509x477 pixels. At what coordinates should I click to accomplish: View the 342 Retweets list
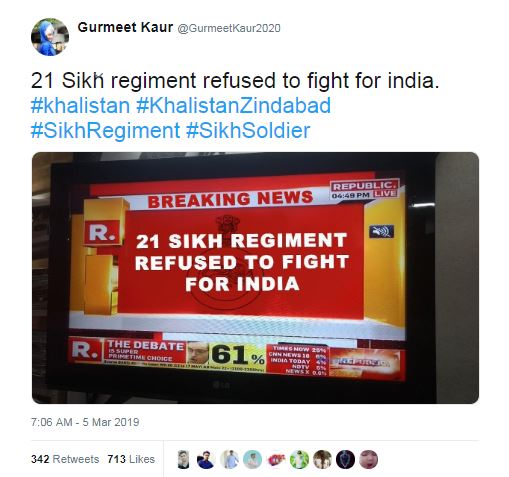tap(65, 459)
